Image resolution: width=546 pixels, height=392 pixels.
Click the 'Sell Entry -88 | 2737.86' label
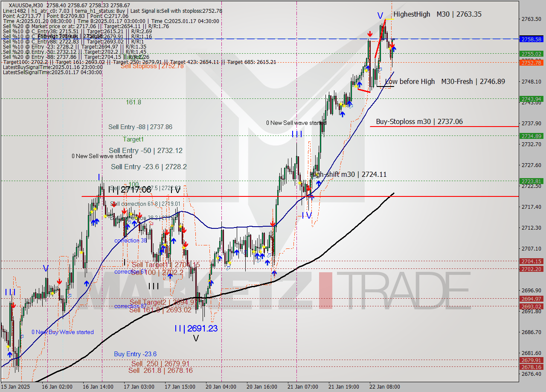click(x=140, y=127)
